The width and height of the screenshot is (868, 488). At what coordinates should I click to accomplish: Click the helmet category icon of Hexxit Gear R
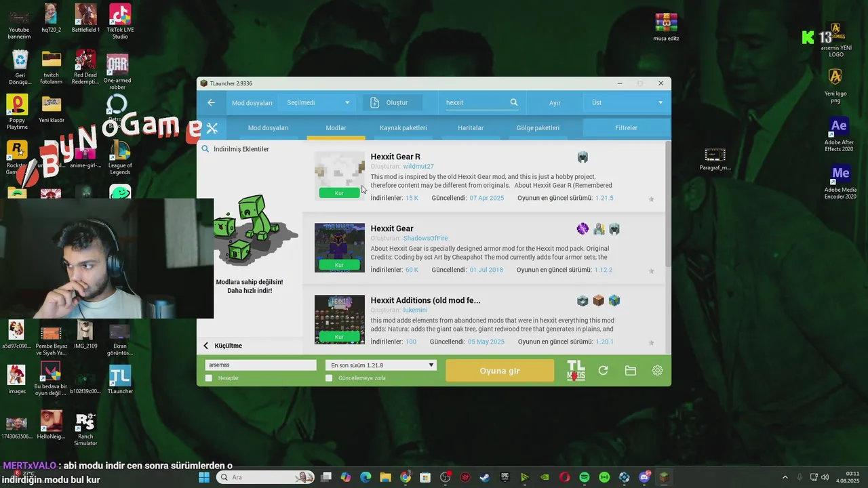tap(583, 157)
